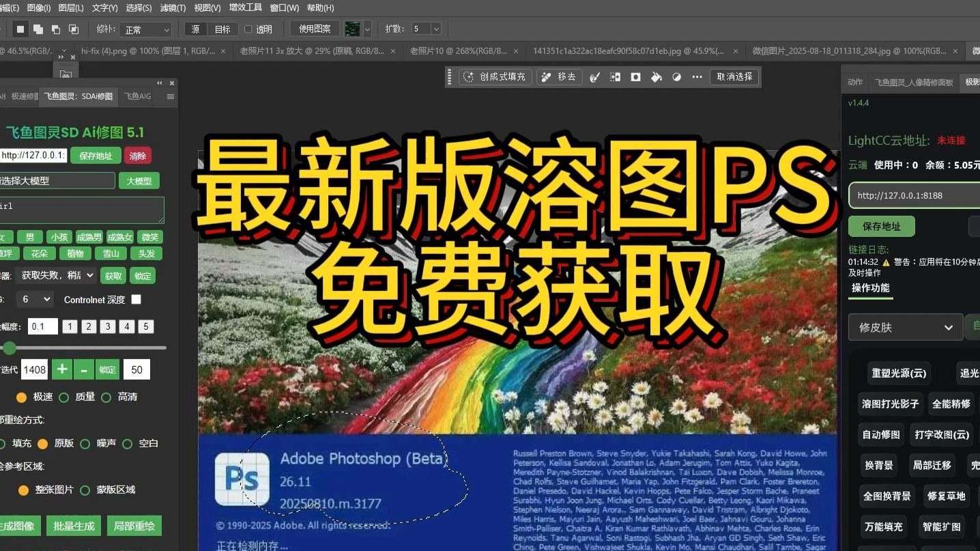Enable the 透明 checkbox
The width and height of the screenshot is (980, 551).
pos(248,29)
